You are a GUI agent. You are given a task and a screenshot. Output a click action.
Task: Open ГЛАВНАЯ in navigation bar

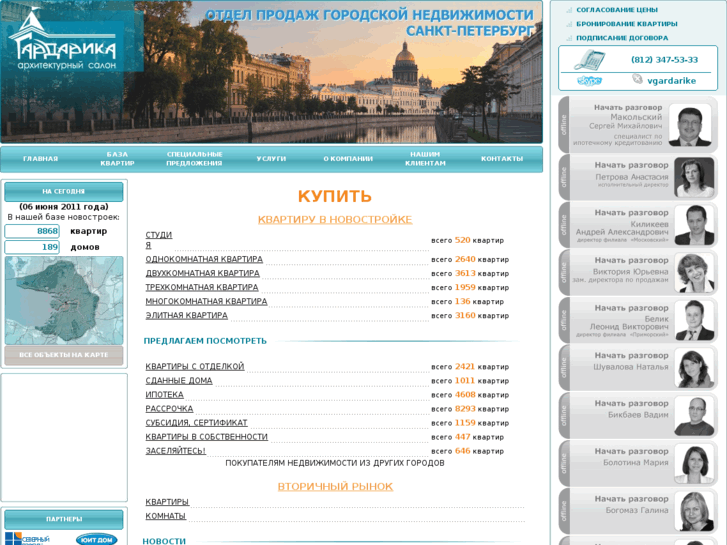coord(40,159)
